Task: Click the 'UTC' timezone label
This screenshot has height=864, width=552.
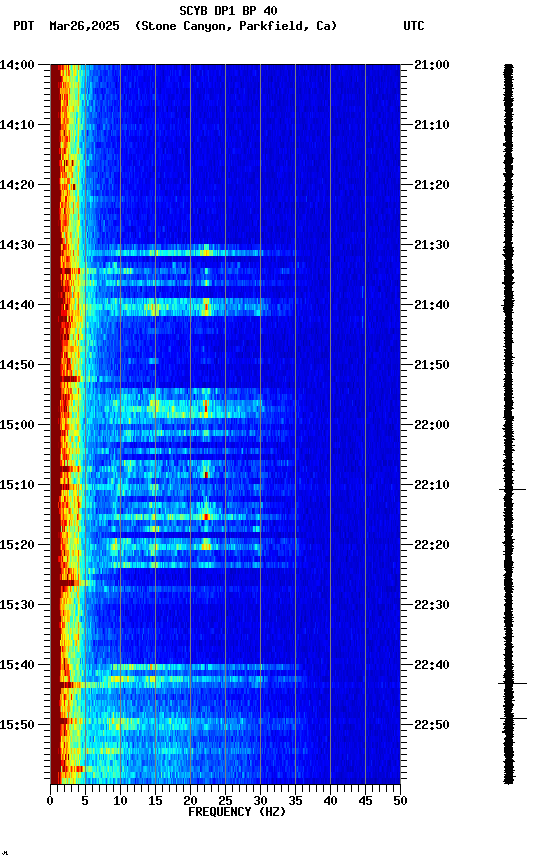Action: coord(414,26)
